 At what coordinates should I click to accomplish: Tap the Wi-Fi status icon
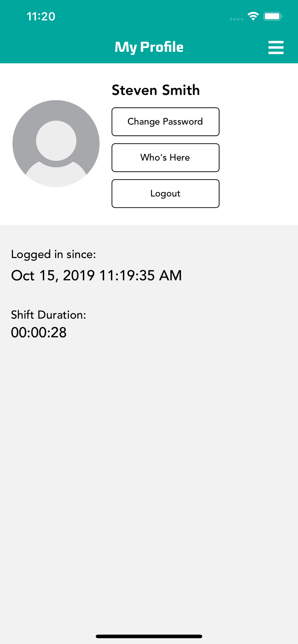pos(253,16)
